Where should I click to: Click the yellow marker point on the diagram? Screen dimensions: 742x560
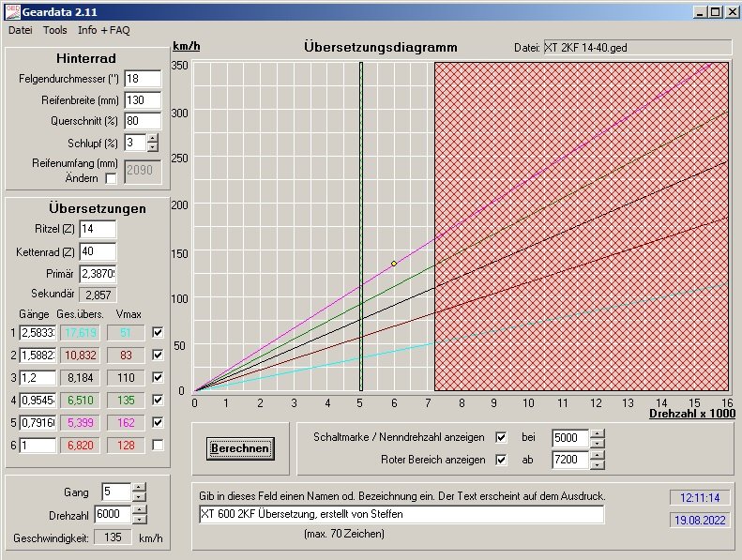[394, 264]
